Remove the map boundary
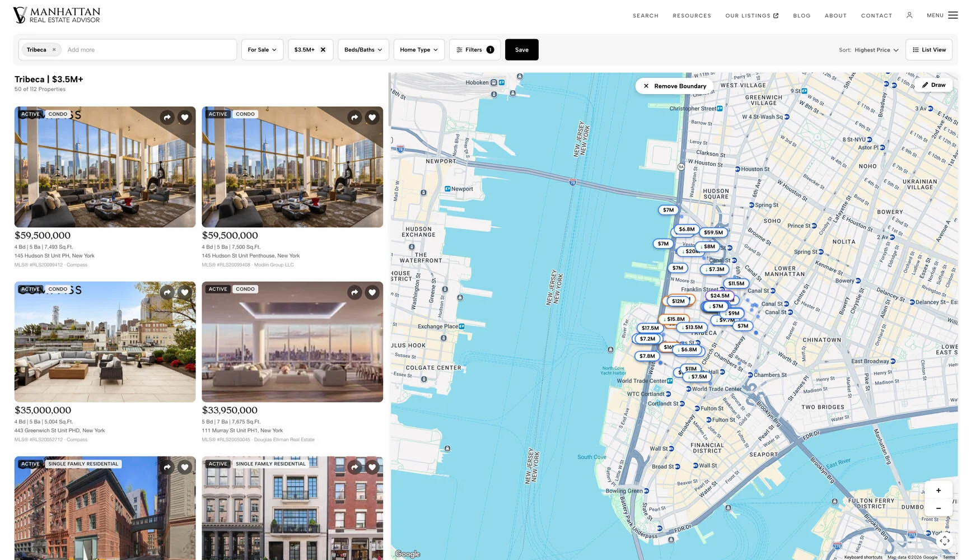This screenshot has height=560, width=971. click(675, 86)
